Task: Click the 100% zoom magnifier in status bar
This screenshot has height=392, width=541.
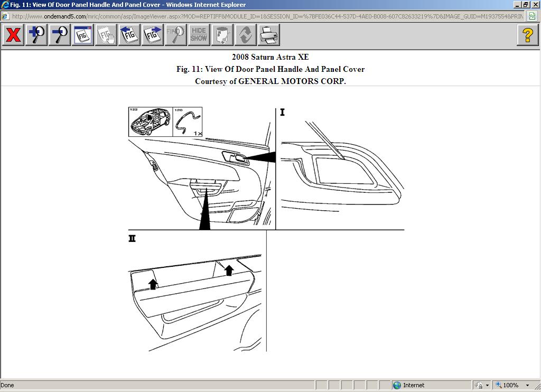Action: 499,385
